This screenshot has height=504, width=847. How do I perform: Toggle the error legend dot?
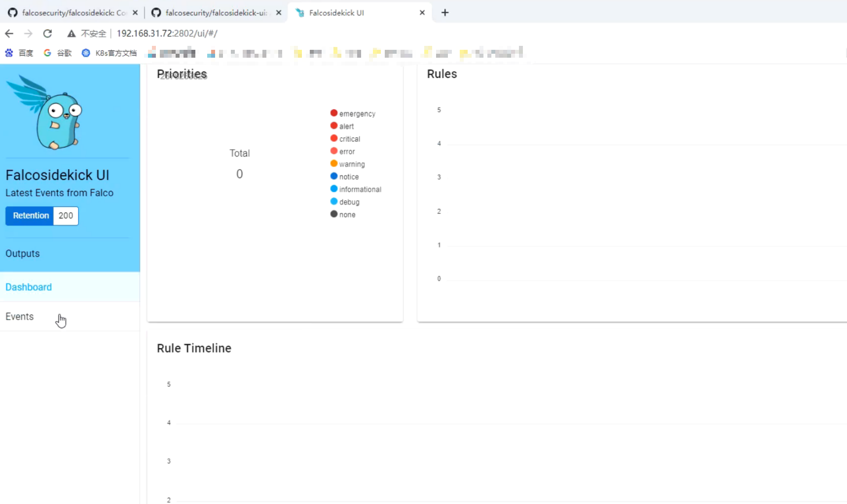(x=334, y=151)
